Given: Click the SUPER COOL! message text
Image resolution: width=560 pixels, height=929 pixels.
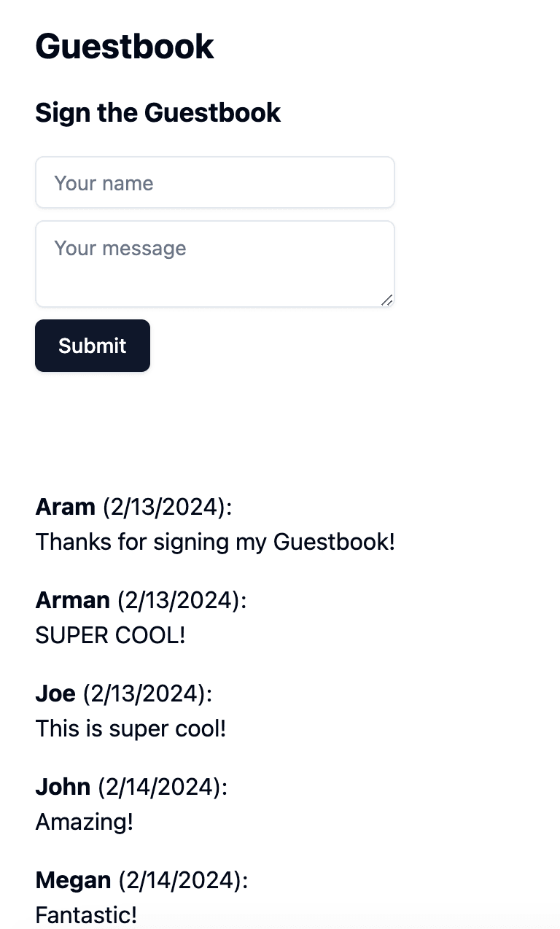Looking at the screenshot, I should [110, 635].
